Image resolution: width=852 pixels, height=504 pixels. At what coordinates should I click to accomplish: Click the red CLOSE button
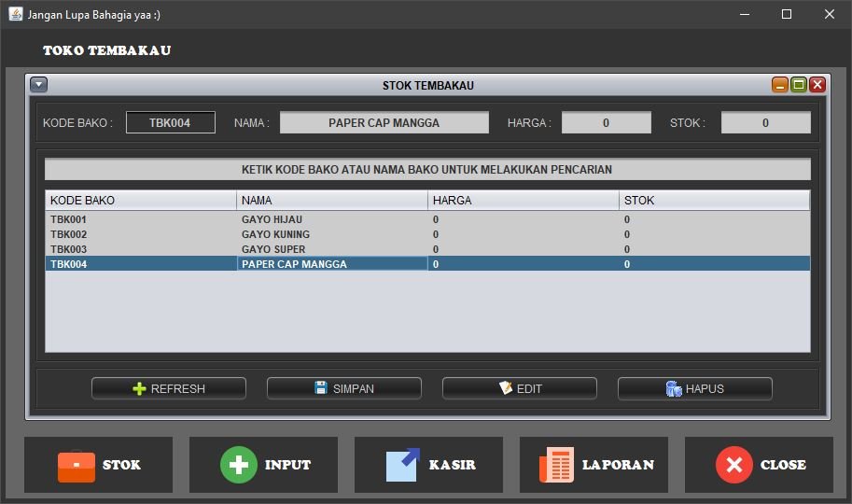click(759, 465)
